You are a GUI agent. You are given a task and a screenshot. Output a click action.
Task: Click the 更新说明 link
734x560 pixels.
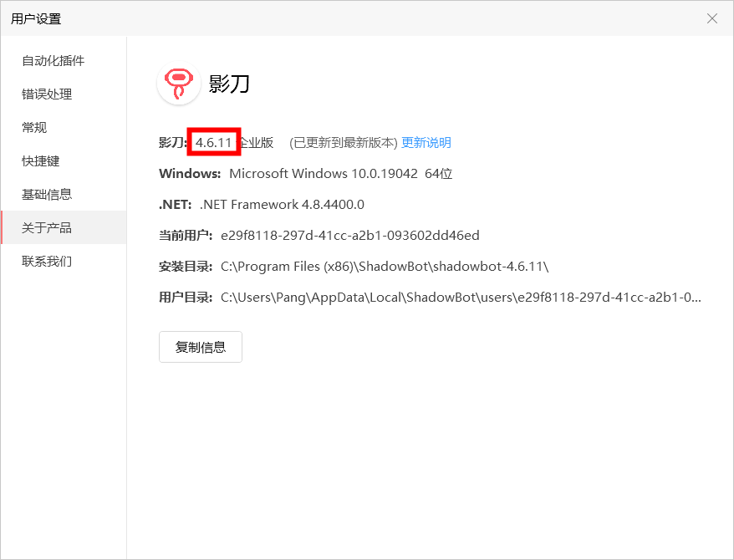click(426, 142)
